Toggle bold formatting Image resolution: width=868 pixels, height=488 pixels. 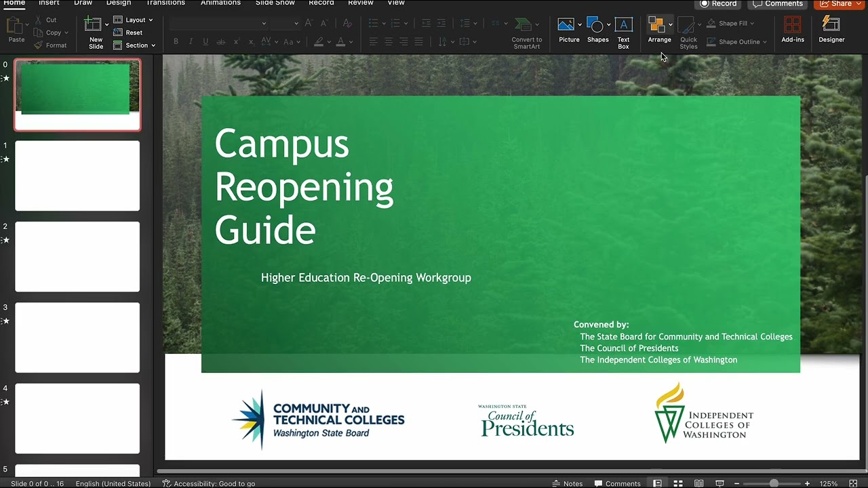[x=176, y=42]
